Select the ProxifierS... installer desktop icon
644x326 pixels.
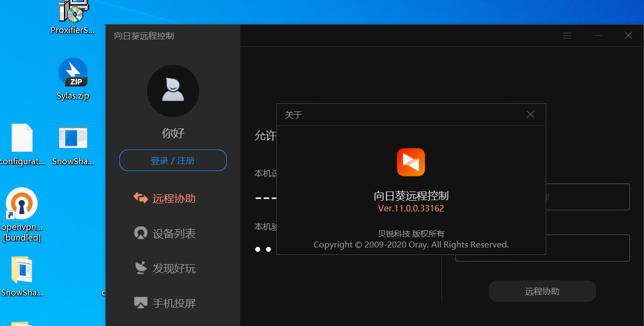point(73,18)
